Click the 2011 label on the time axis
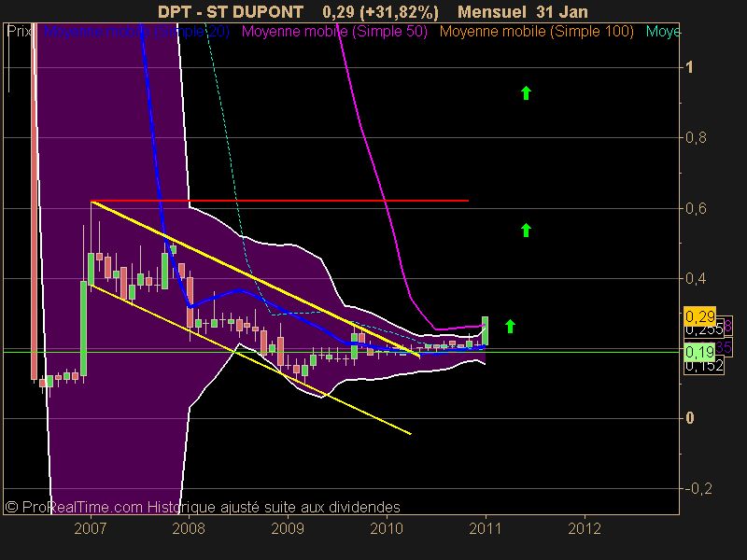 tap(485, 528)
